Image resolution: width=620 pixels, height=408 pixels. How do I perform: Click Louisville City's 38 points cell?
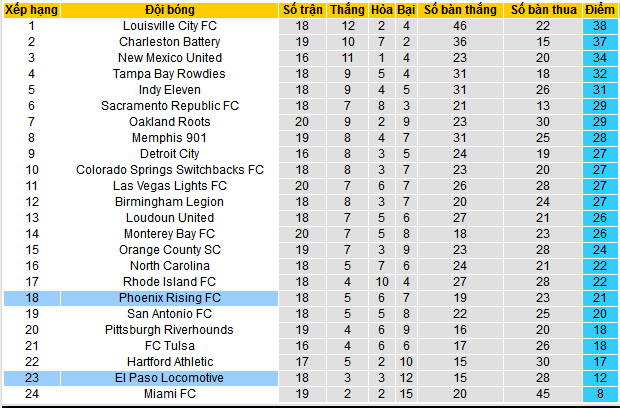coord(599,26)
